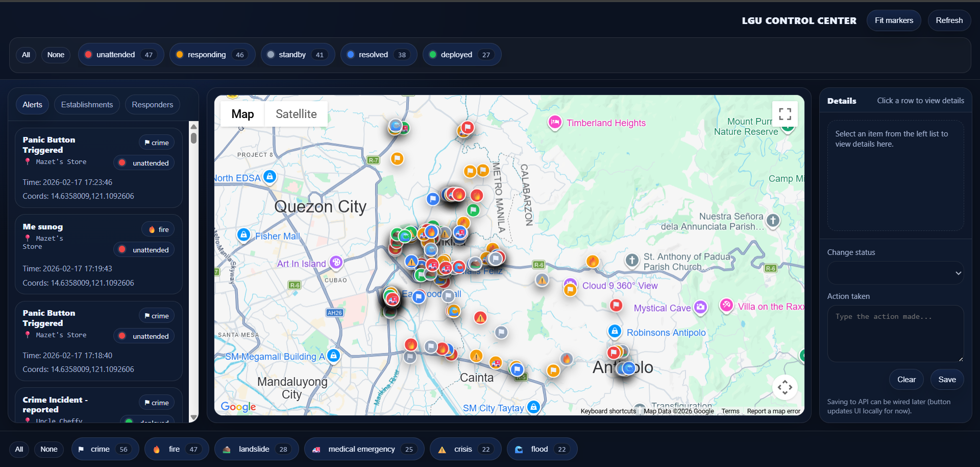Click the Fit markers button
The width and height of the screenshot is (980, 467).
point(893,20)
